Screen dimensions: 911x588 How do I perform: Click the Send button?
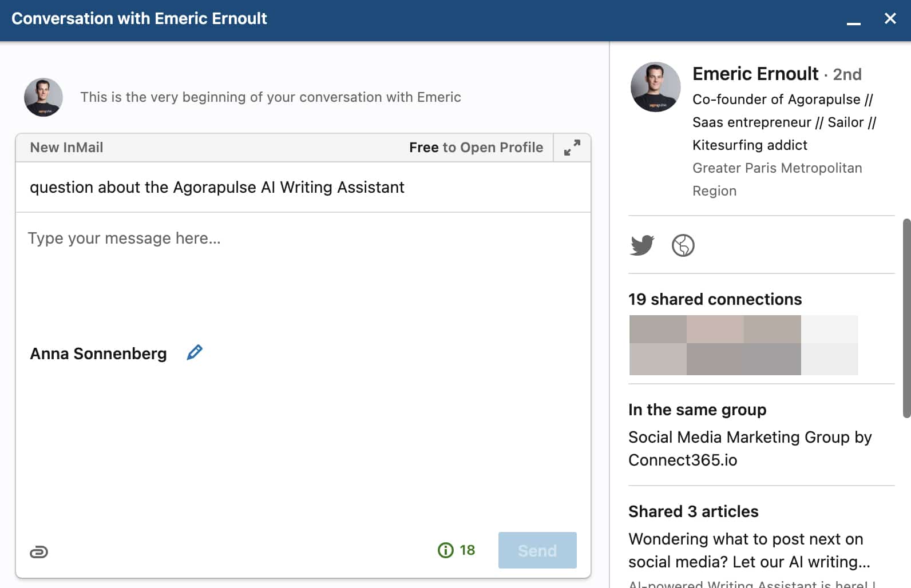click(x=537, y=550)
